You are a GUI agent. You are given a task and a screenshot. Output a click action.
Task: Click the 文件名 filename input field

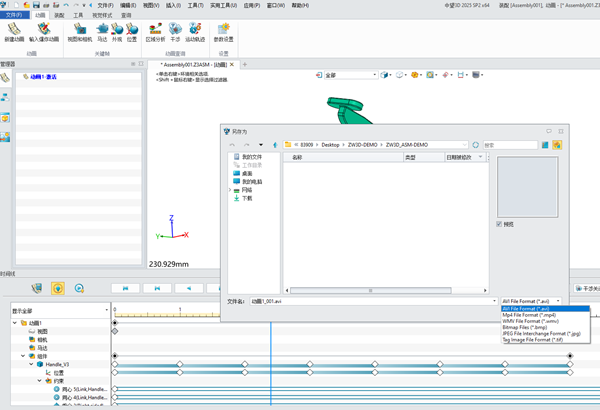373,301
